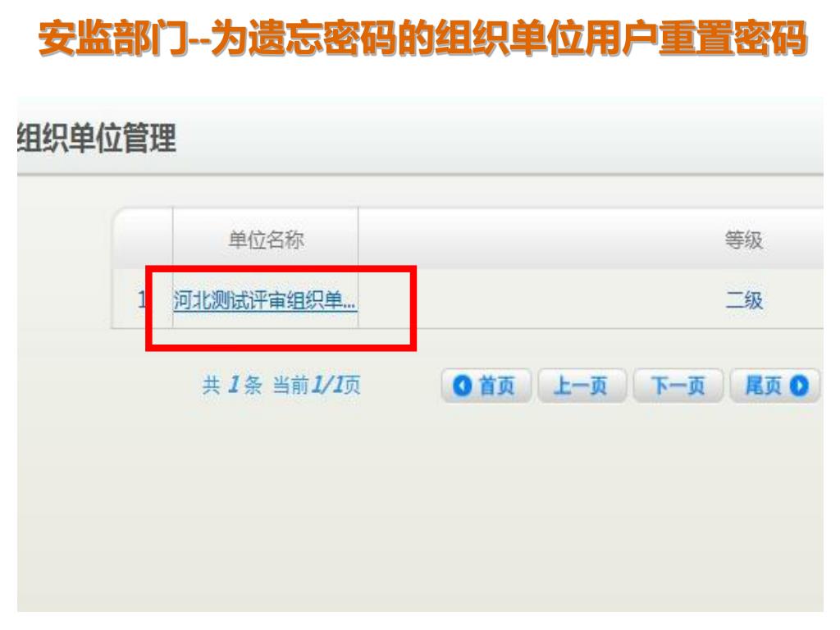Click the 单位名称 column header
Screen dimensions: 840x630
(x=266, y=239)
